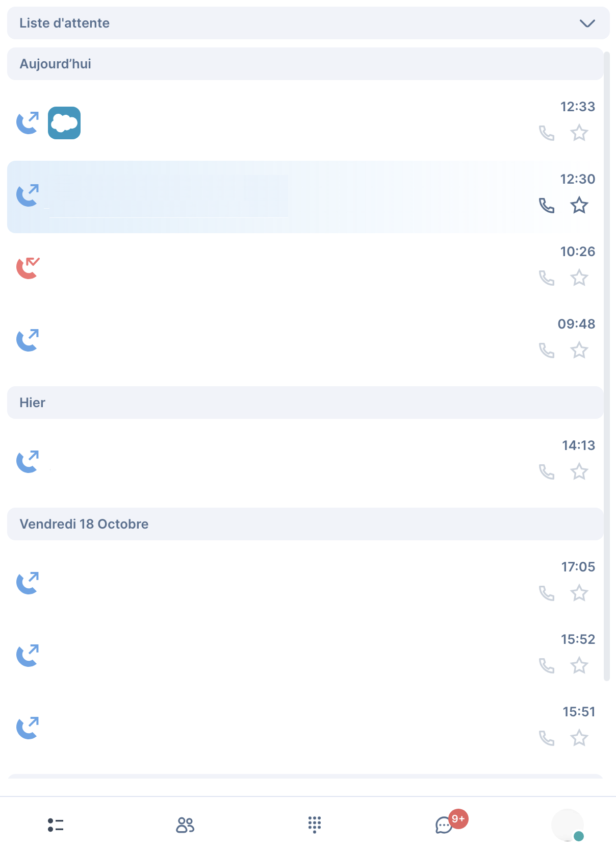
Task: Star the 12:33 call entry
Action: (579, 133)
